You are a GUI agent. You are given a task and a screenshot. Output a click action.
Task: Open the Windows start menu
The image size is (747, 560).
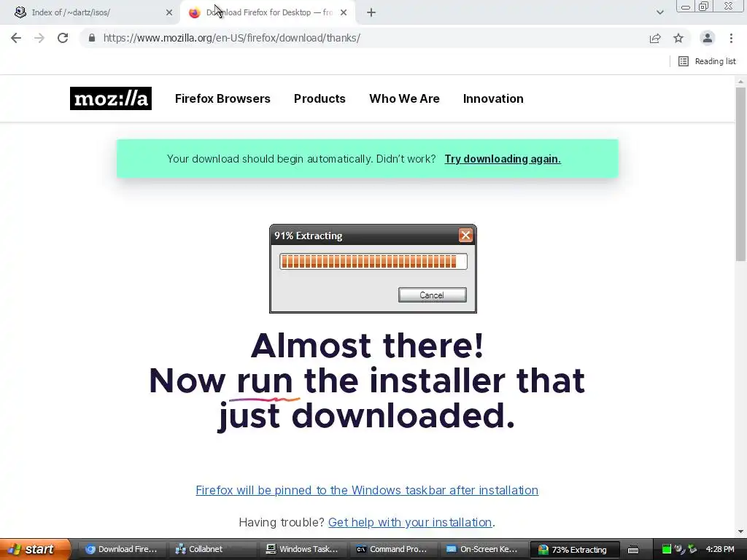34,550
